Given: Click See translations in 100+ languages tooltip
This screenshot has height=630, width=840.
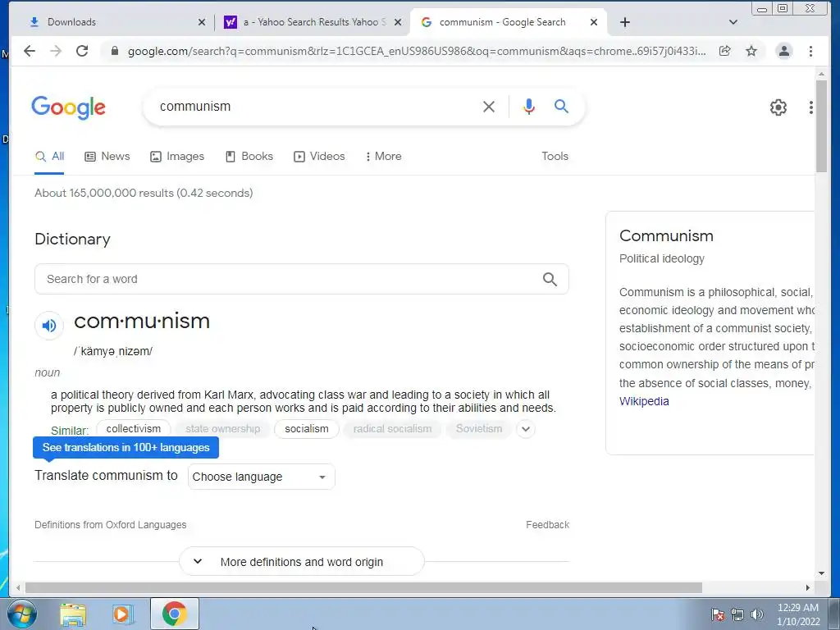Looking at the screenshot, I should [x=126, y=447].
